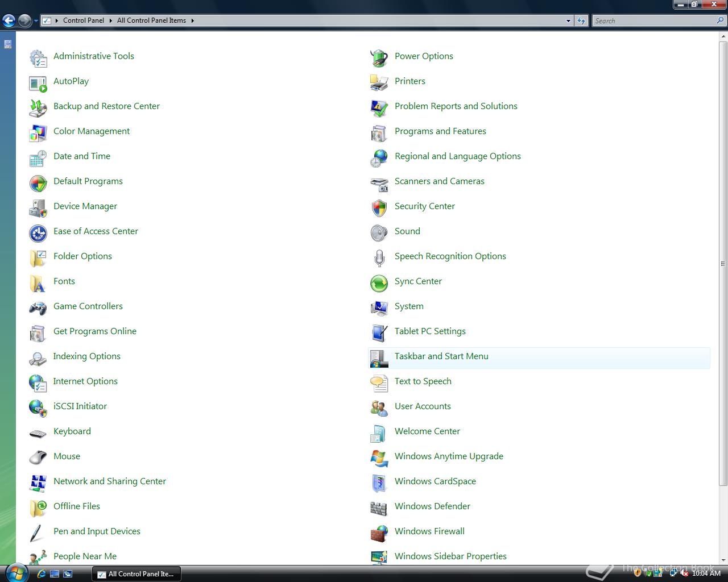Click the Internet Options globe icon

(x=38, y=382)
